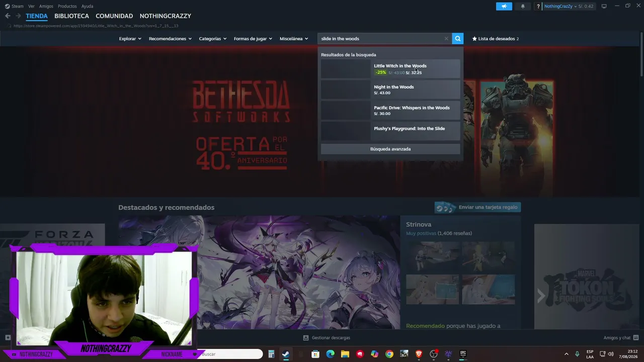Open the Lista de deseados wishlist
This screenshot has width=644, height=362.
pos(496,39)
